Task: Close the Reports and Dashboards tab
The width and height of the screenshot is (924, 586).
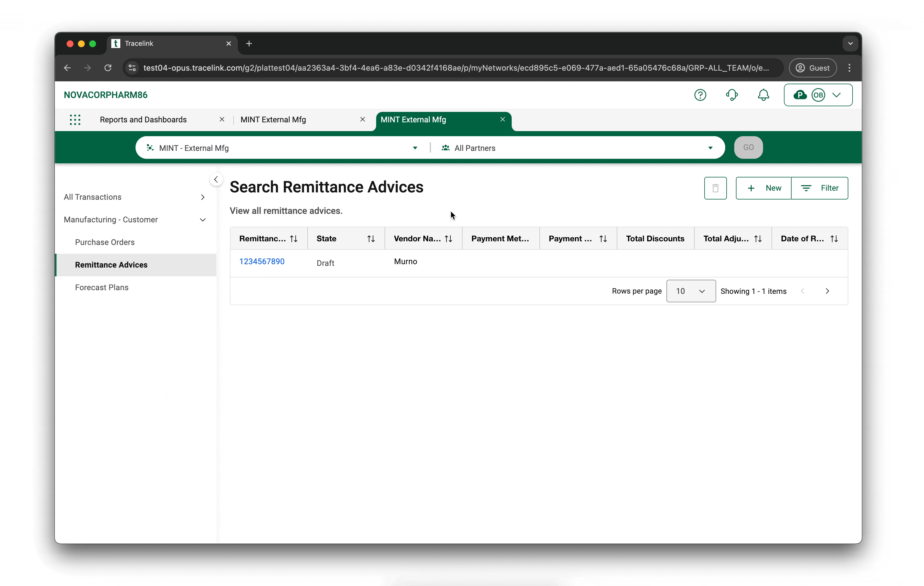Action: (x=222, y=120)
